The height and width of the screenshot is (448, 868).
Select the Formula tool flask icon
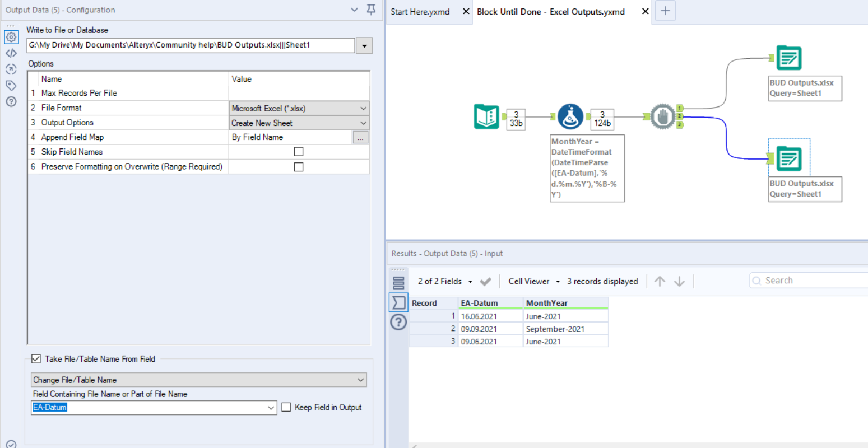[x=570, y=116]
